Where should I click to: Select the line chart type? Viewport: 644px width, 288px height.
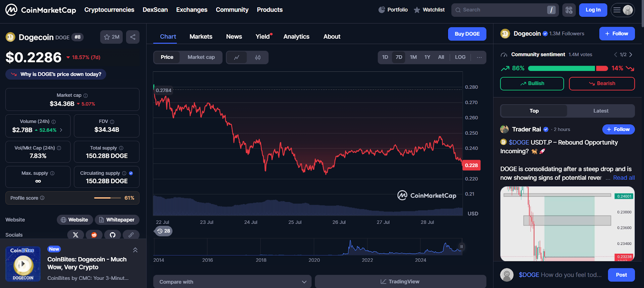(x=237, y=58)
